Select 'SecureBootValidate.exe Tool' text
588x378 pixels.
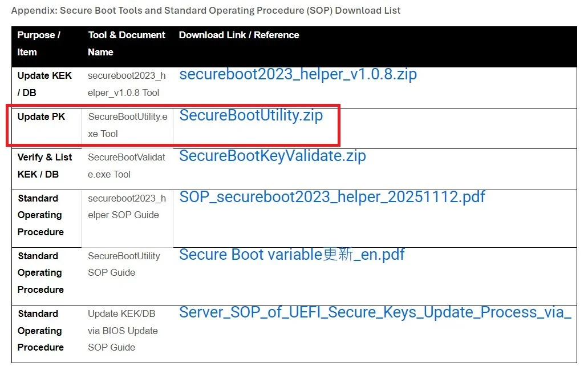pos(127,166)
